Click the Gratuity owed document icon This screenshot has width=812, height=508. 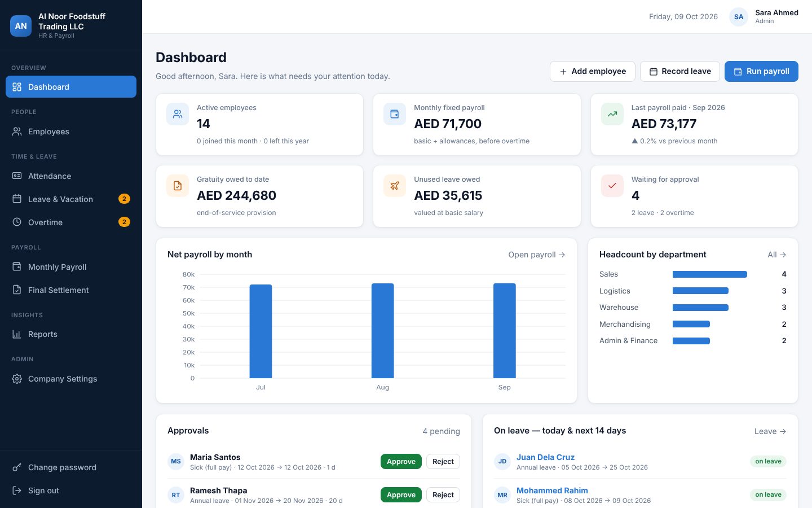[178, 186]
